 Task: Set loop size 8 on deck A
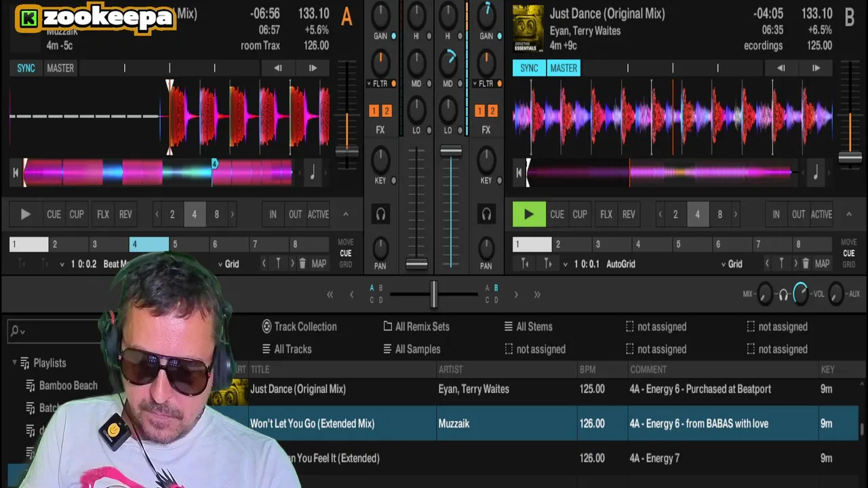pyautogui.click(x=216, y=214)
